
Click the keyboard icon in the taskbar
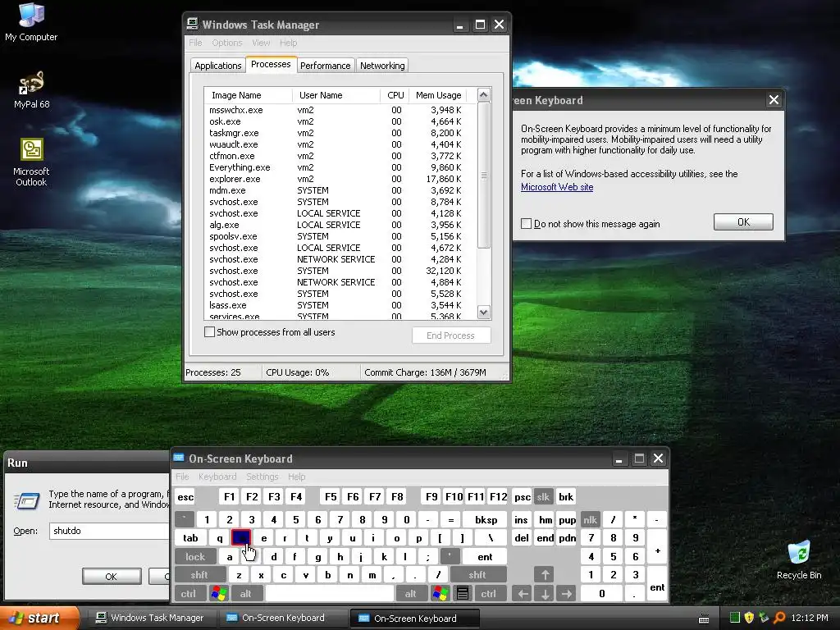tap(704, 619)
